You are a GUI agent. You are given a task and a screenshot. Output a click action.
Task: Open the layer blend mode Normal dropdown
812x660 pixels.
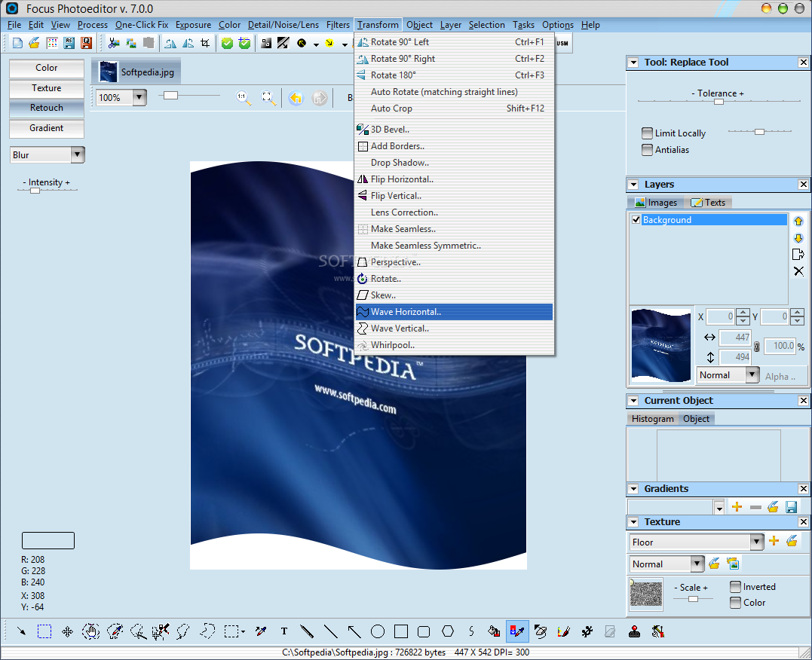point(752,374)
